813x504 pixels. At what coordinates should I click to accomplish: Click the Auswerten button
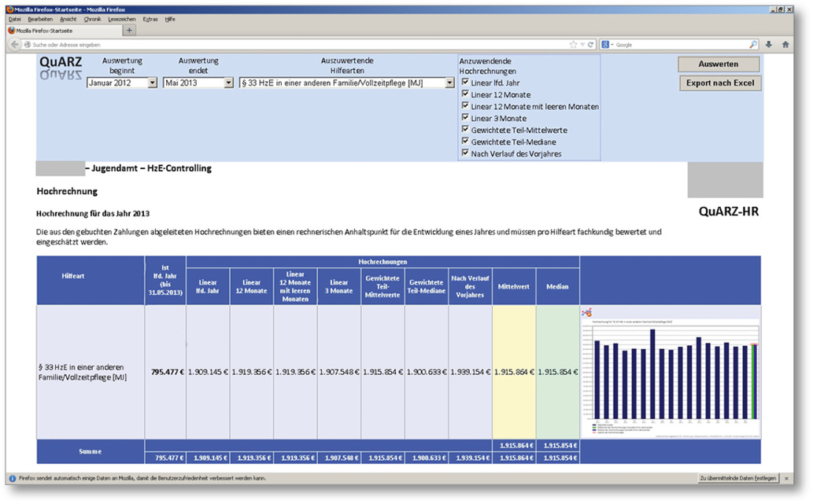(718, 64)
